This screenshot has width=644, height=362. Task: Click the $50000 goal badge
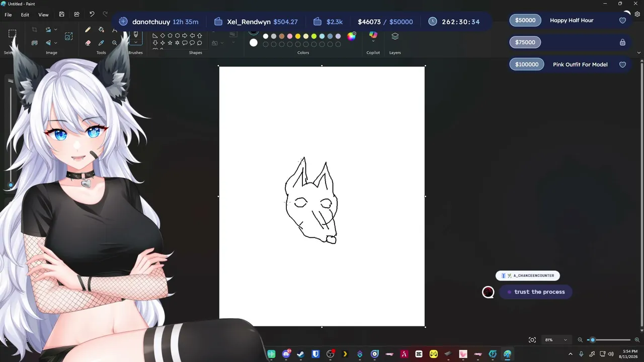(x=525, y=21)
